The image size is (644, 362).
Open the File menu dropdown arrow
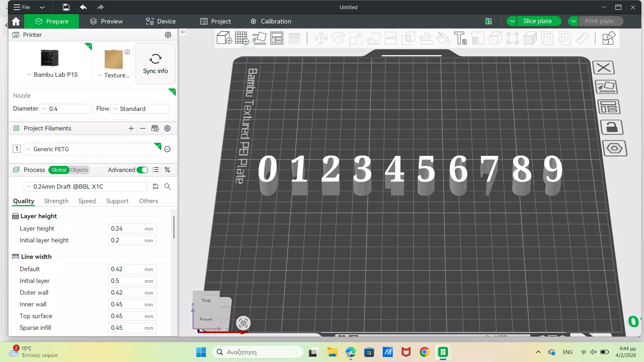click(x=42, y=7)
